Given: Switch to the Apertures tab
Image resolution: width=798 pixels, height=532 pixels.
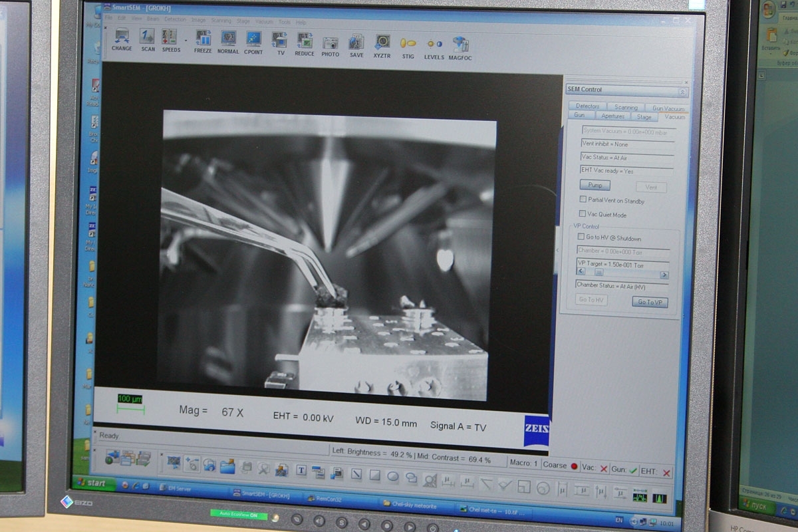Looking at the screenshot, I should (x=612, y=116).
